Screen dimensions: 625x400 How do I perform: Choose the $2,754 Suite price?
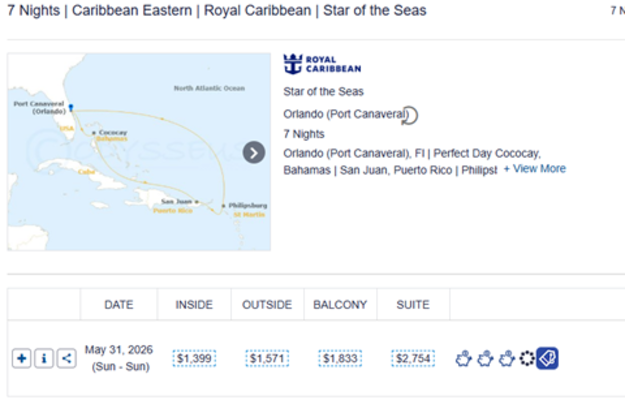413,359
